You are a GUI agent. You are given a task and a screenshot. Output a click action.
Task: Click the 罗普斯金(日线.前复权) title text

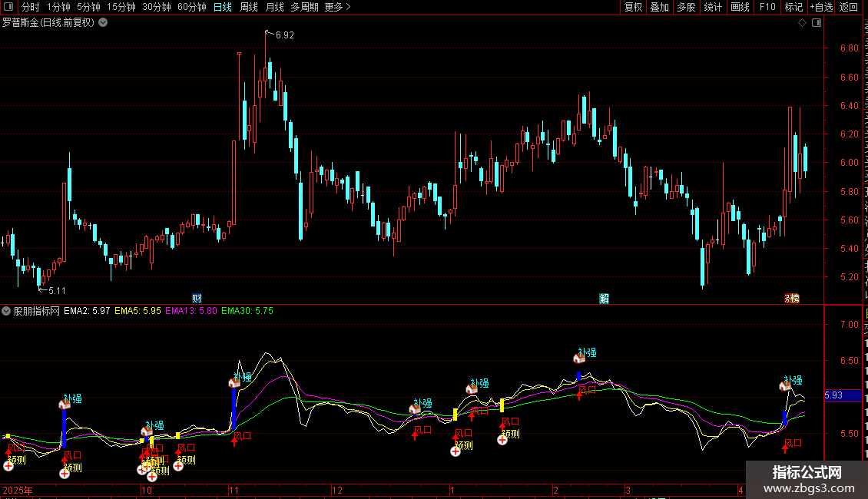[48, 23]
